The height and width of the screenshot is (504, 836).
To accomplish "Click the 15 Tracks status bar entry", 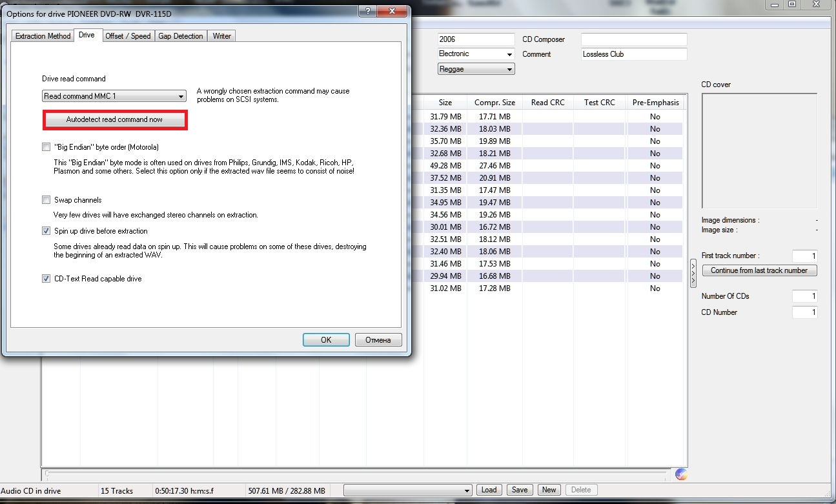I will point(117,491).
